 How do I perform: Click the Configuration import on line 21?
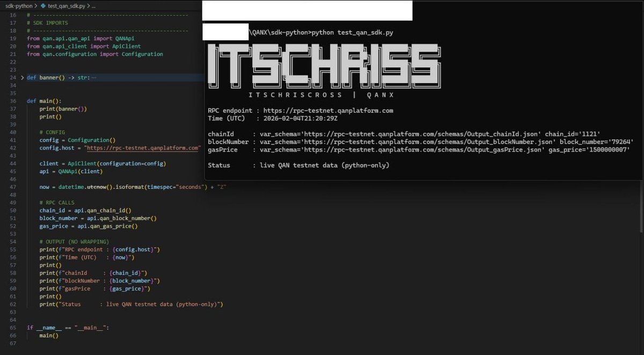click(x=142, y=54)
